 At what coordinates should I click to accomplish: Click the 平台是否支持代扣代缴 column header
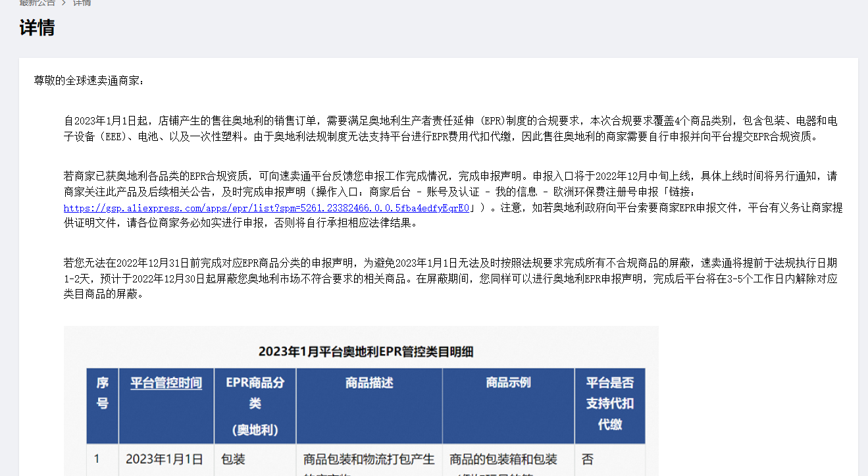click(610, 406)
